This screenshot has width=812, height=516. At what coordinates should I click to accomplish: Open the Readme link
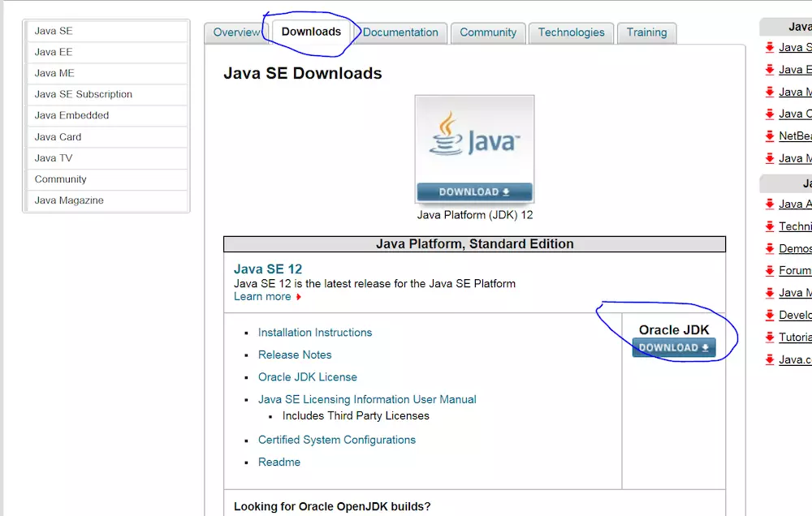click(279, 462)
